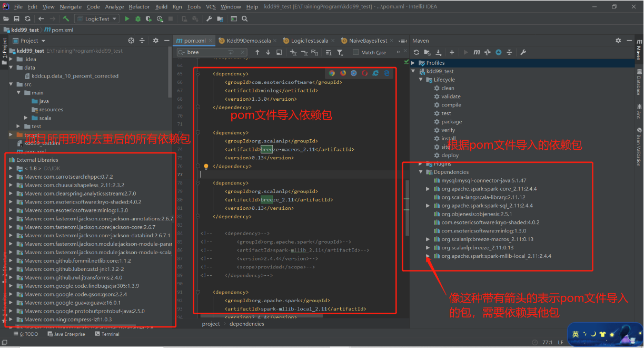Open Maven panel gear options
The height and width of the screenshot is (348, 644).
click(619, 41)
